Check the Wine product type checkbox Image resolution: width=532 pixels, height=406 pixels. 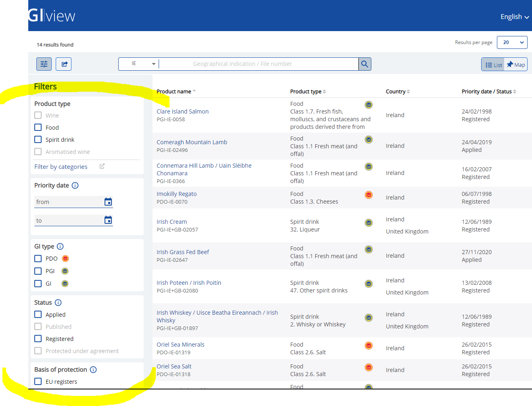38,115
